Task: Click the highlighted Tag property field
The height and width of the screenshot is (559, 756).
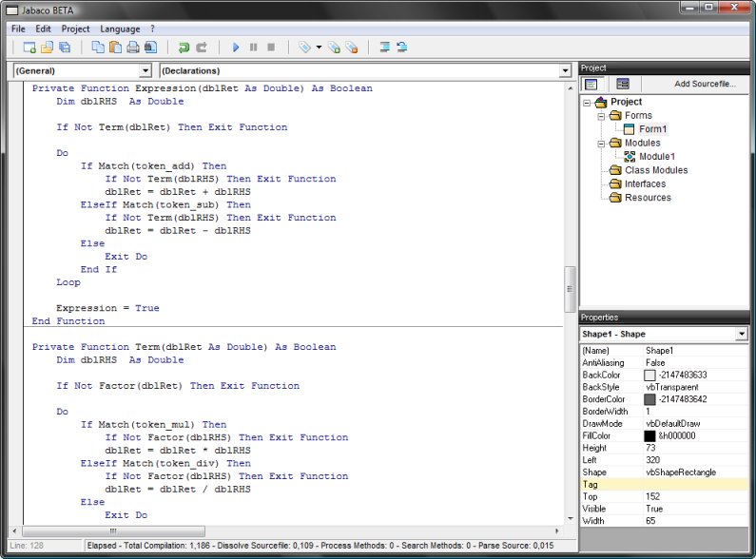Action: tap(695, 485)
